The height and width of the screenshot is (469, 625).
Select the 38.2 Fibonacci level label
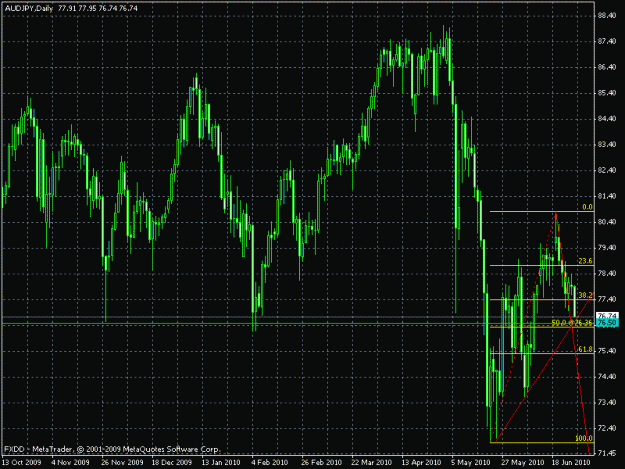(585, 295)
